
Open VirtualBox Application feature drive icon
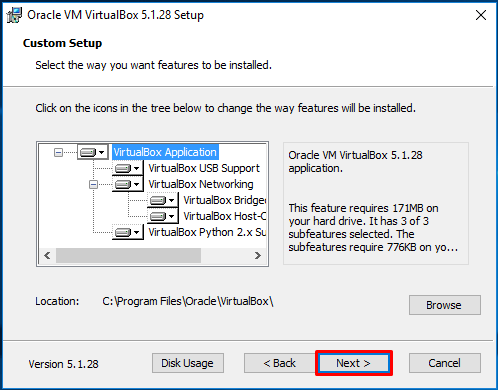click(x=88, y=152)
